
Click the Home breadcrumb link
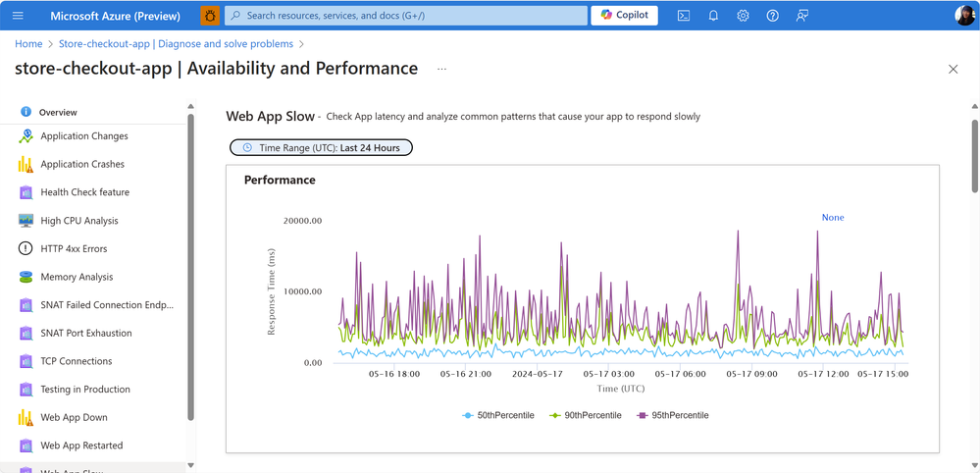28,44
